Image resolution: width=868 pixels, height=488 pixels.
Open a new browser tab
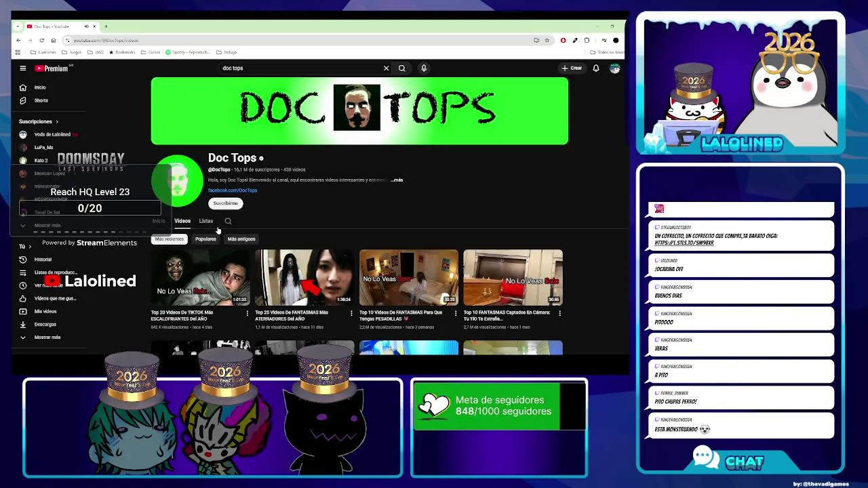105,26
